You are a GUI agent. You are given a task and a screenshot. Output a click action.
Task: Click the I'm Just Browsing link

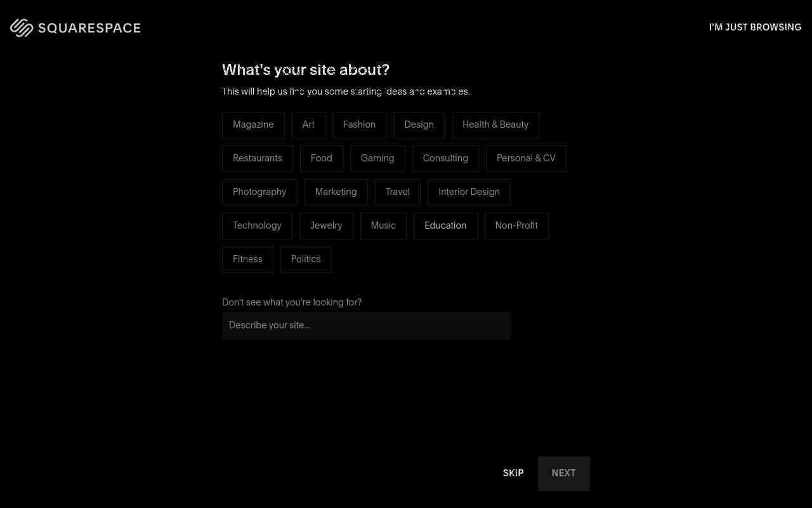(x=755, y=27)
